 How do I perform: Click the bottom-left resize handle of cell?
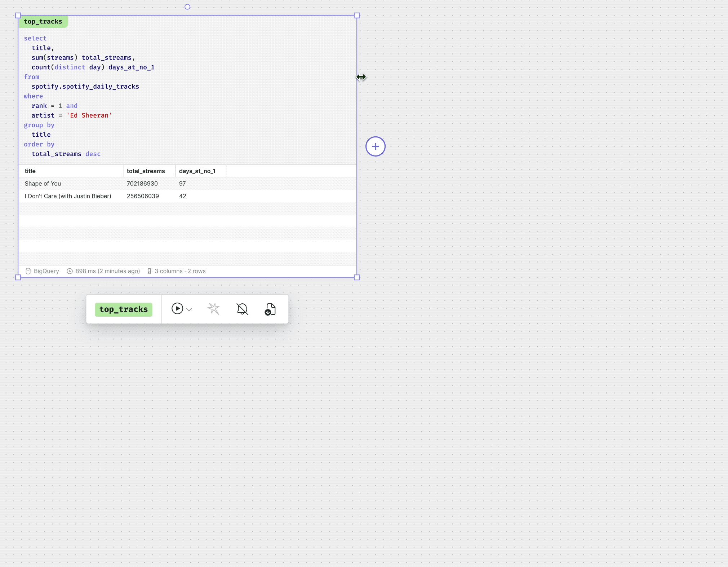(x=18, y=277)
